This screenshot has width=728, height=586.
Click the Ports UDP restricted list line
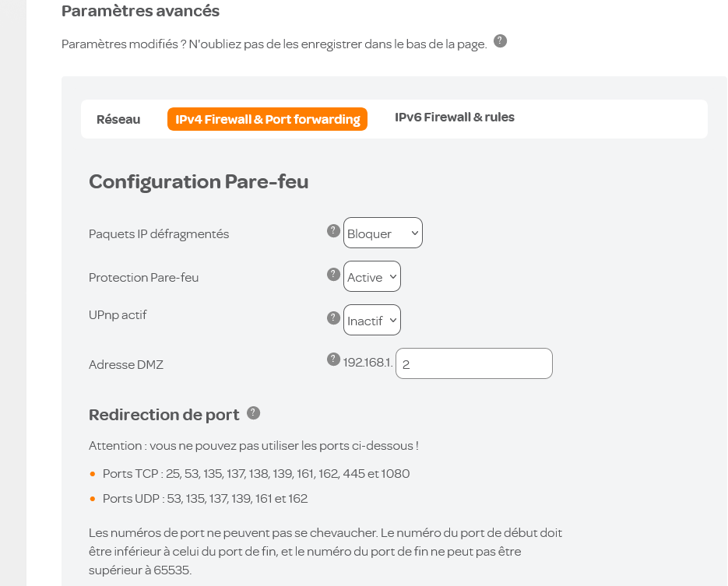coord(205,499)
